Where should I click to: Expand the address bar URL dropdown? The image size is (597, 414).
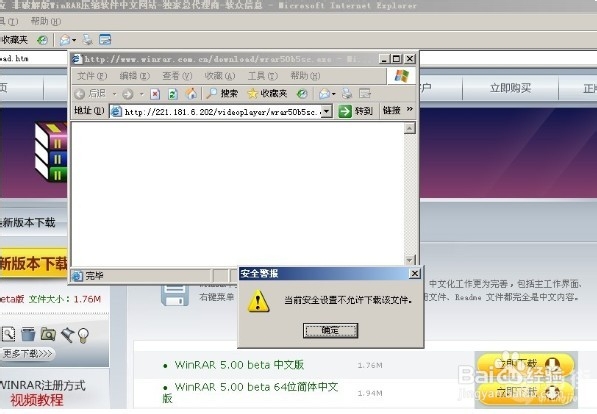click(x=327, y=112)
